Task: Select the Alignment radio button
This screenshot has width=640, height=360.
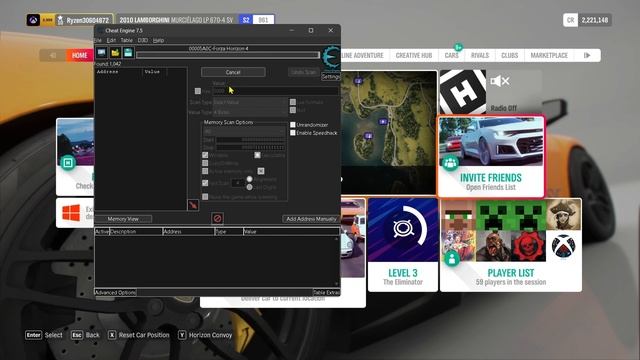Action: point(249,179)
